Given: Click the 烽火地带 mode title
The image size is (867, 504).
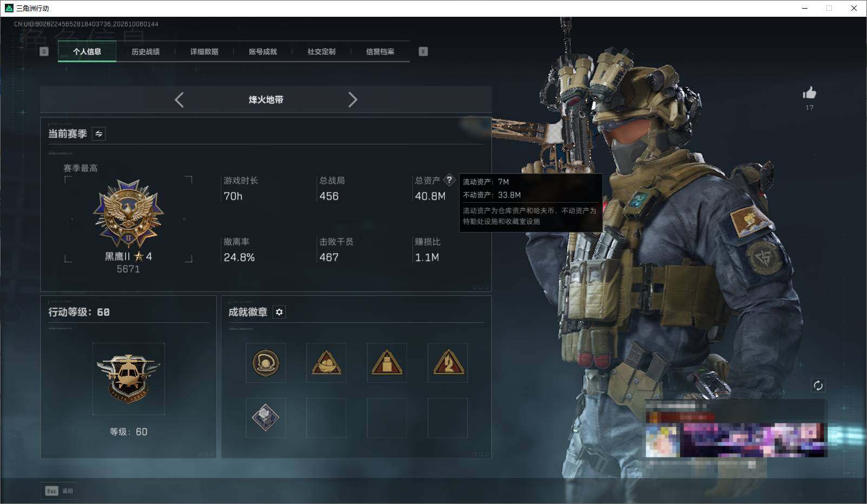Looking at the screenshot, I should coord(266,100).
